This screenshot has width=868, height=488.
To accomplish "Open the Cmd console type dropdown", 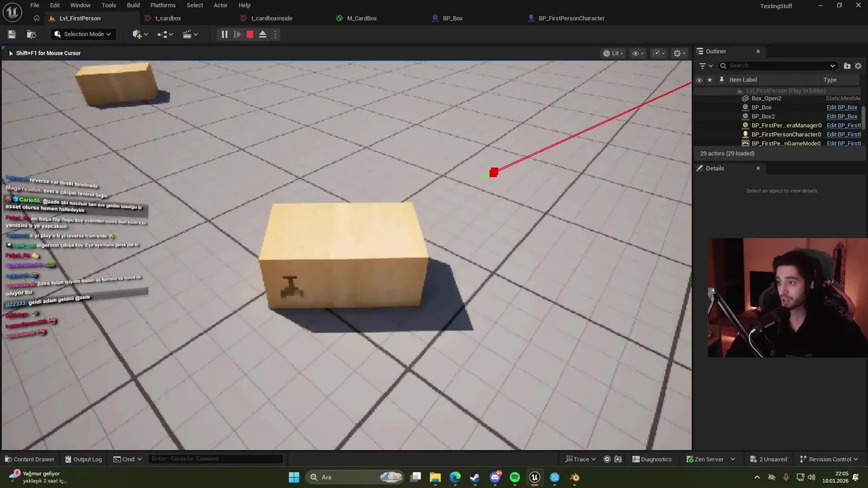I will pos(127,459).
